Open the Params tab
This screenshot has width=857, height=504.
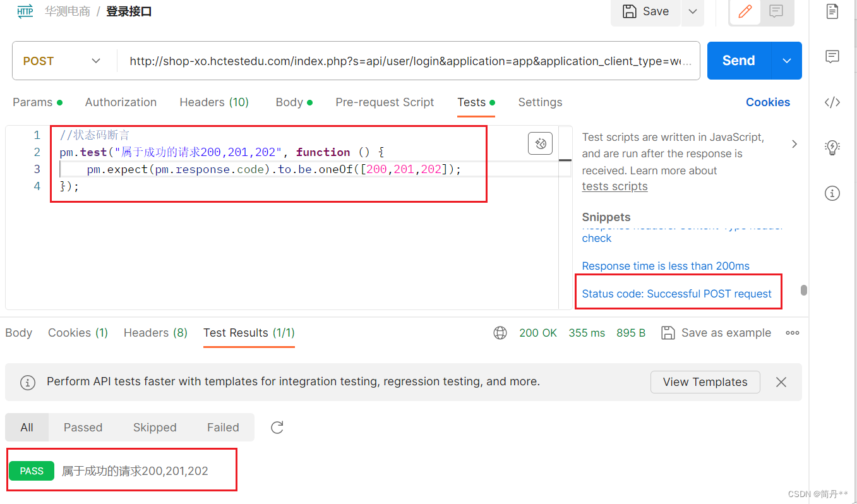[37, 102]
